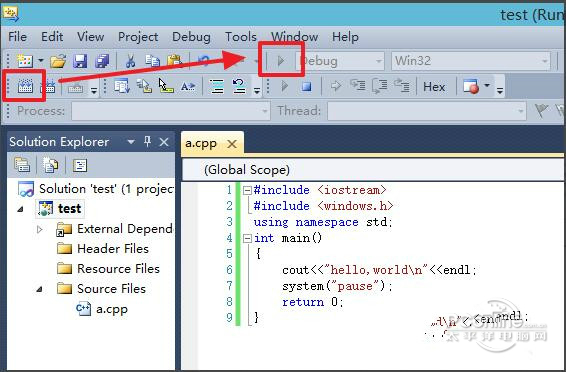The width and height of the screenshot is (566, 372).
Task: Collapse the Source Files arrow
Action: [40, 289]
